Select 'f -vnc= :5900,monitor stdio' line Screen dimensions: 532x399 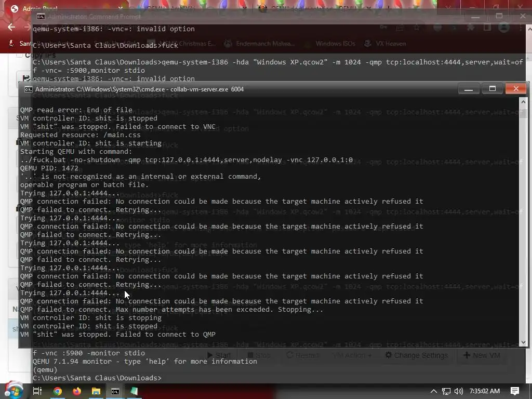[89, 70]
